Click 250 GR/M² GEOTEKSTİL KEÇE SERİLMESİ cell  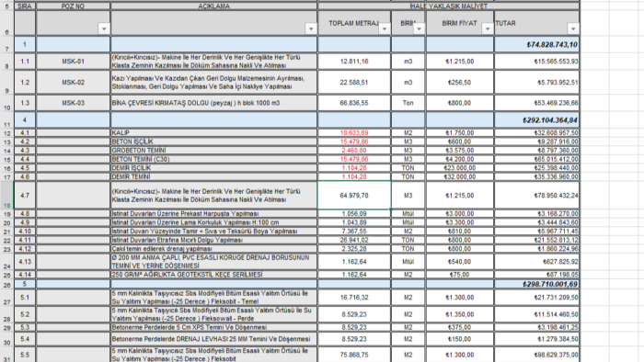(213, 275)
